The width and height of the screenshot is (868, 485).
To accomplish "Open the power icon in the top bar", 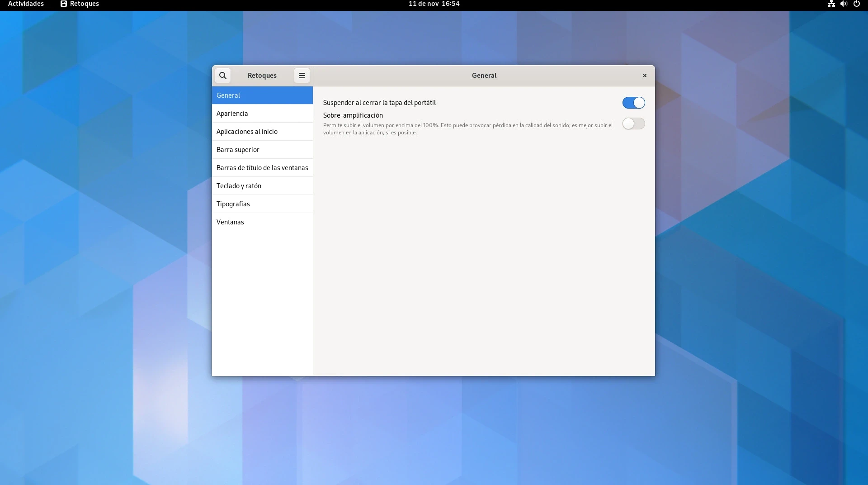I will tap(856, 4).
